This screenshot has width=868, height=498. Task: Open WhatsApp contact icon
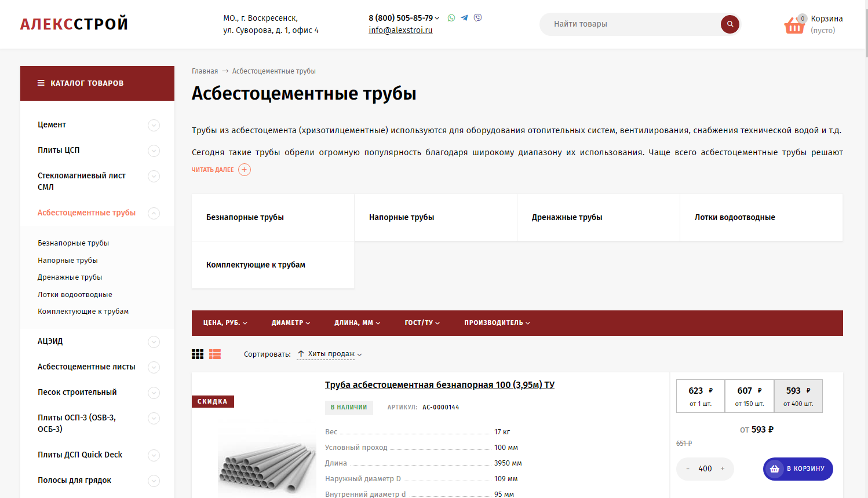(451, 18)
